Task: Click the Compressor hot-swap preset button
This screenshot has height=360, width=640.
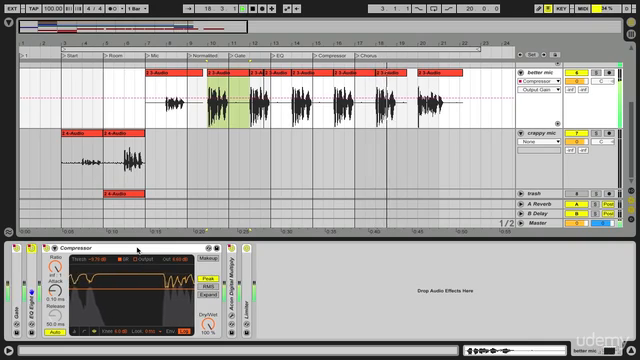Action: (x=209, y=248)
